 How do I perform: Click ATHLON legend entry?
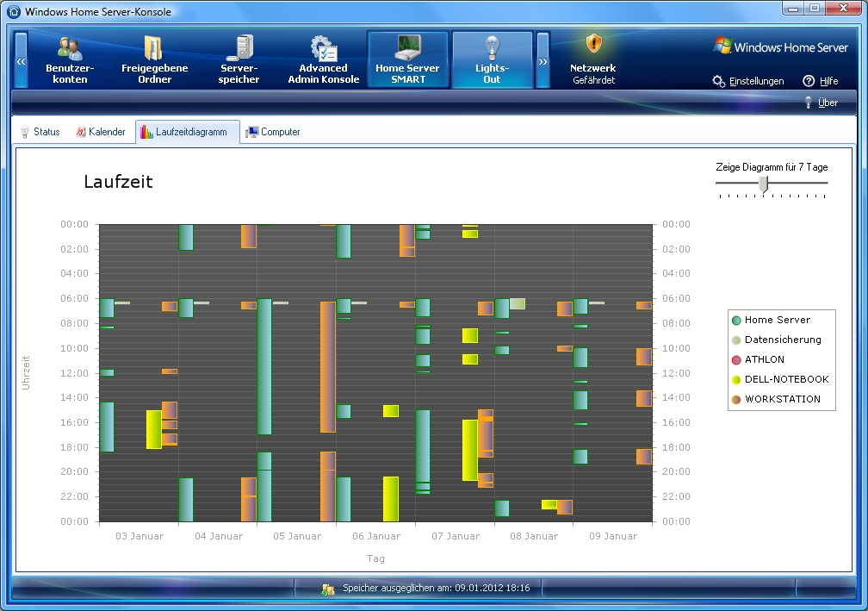coord(758,359)
